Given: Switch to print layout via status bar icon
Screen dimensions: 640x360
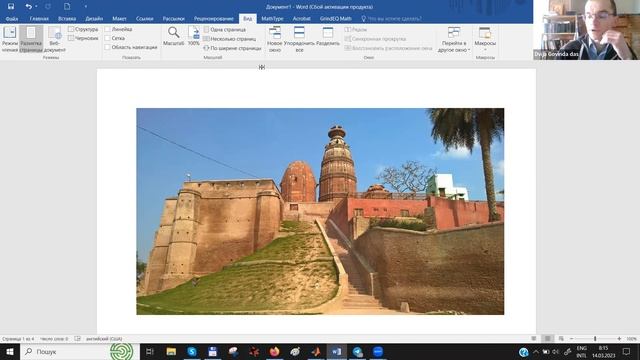Looking at the screenshot, I should click(x=547, y=339).
